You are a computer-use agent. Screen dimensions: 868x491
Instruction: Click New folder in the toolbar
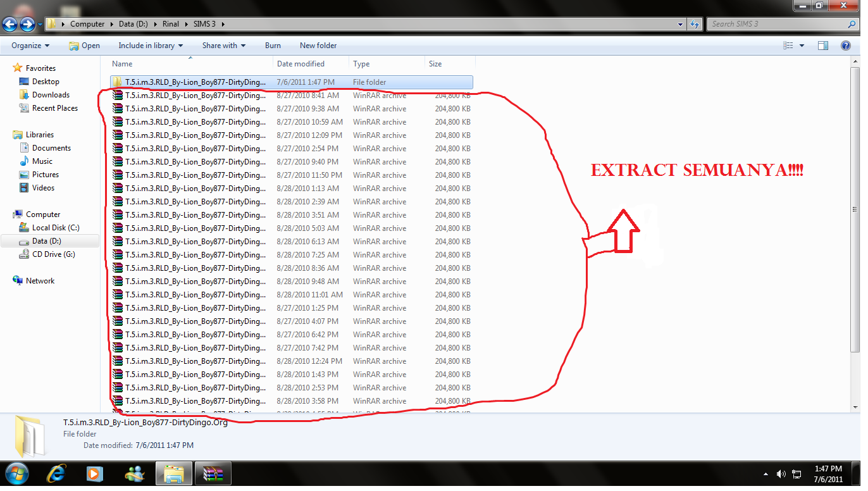pos(318,46)
